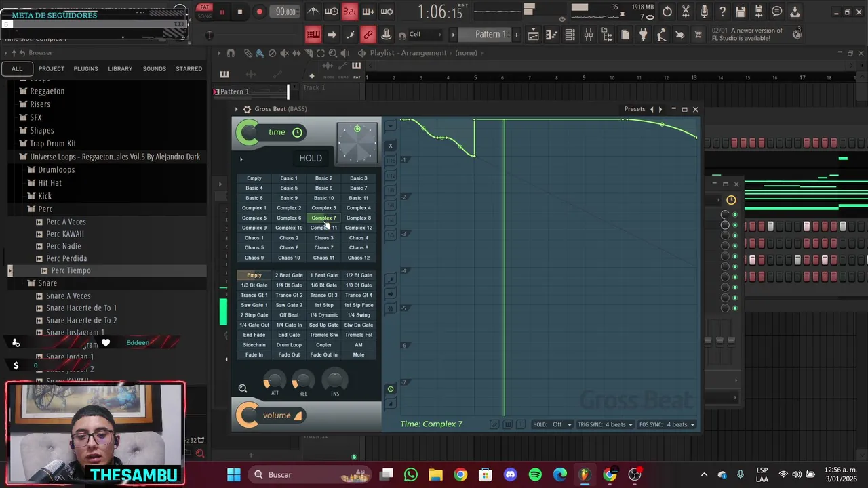Select Perc KAWAII sample in browser

click(x=65, y=234)
